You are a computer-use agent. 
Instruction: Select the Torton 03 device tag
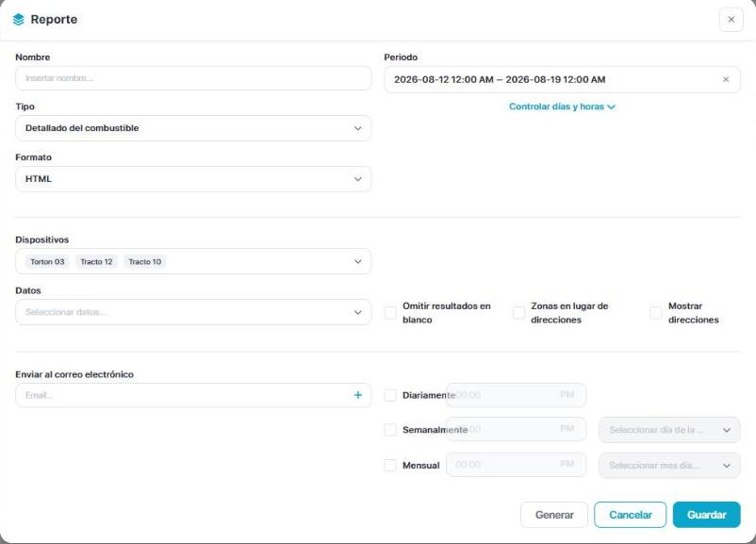pos(47,261)
